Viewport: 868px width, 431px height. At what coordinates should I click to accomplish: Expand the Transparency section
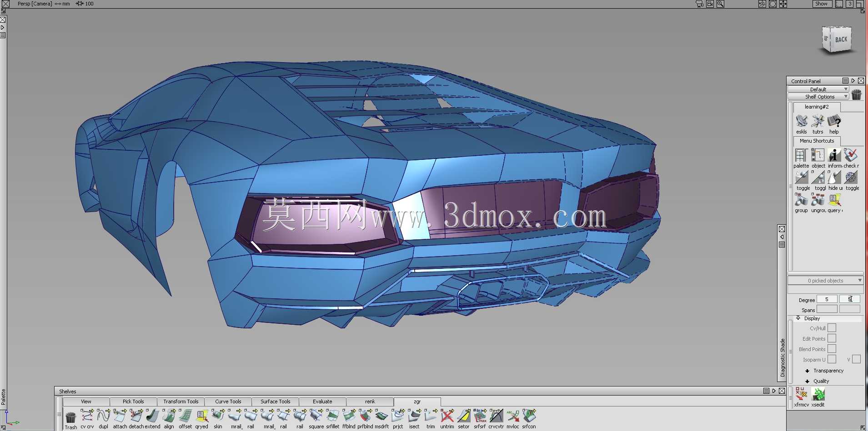click(x=807, y=371)
